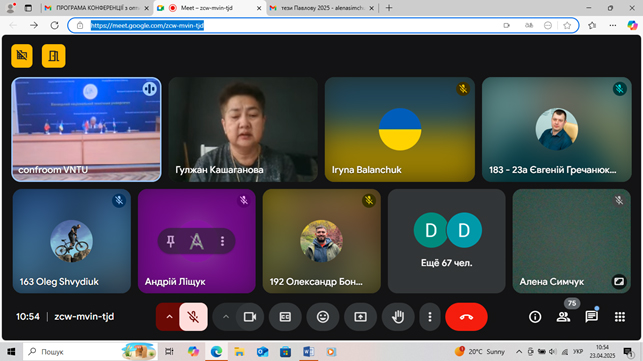This screenshot has height=361, width=643.
Task: Close the ПРОГРАМА КОНФЕРЕНЦІЇ tab
Action: [146, 8]
